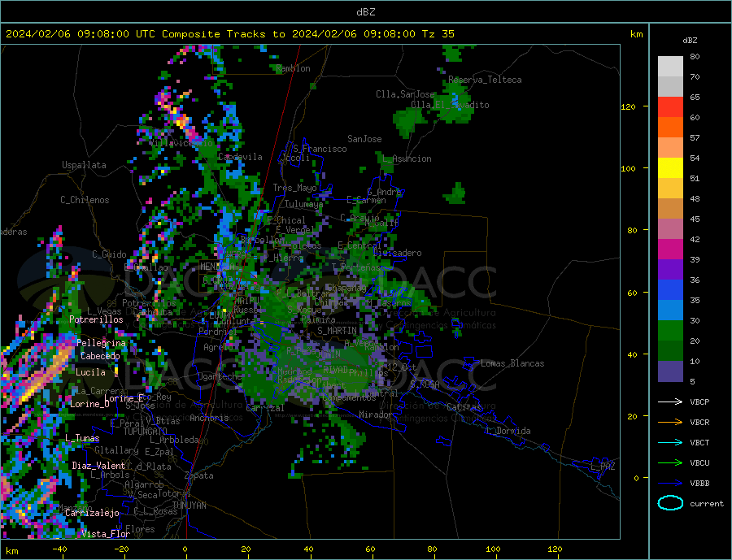The height and width of the screenshot is (560, 732).
Task: Click the 'TUPUNGATO' place label
Action: pyautogui.click(x=146, y=432)
